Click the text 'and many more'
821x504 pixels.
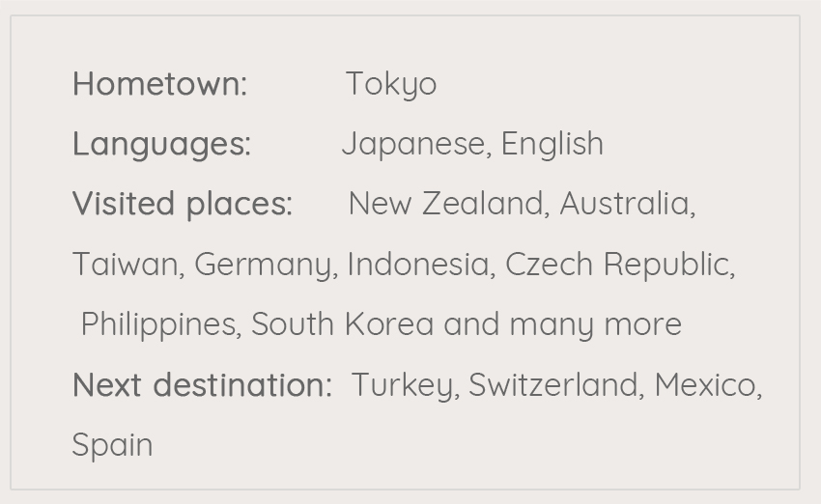tap(562, 324)
